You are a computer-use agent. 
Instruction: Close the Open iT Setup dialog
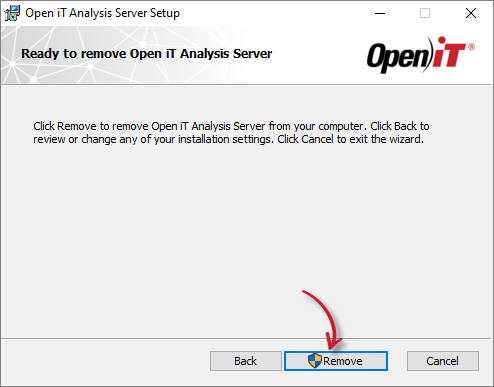pos(471,13)
